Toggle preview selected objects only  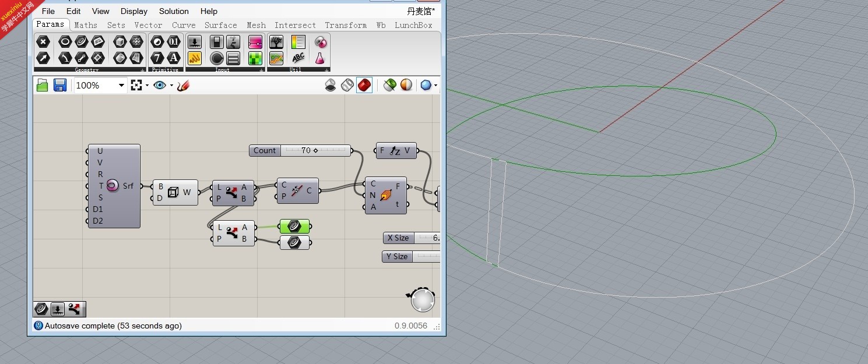tap(390, 85)
